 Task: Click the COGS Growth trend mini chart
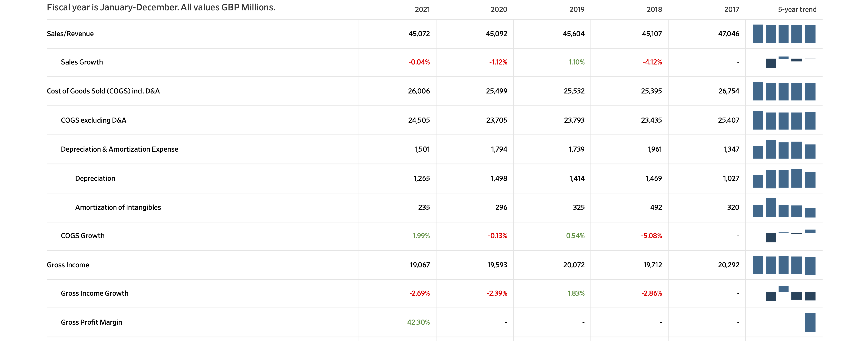(x=784, y=236)
